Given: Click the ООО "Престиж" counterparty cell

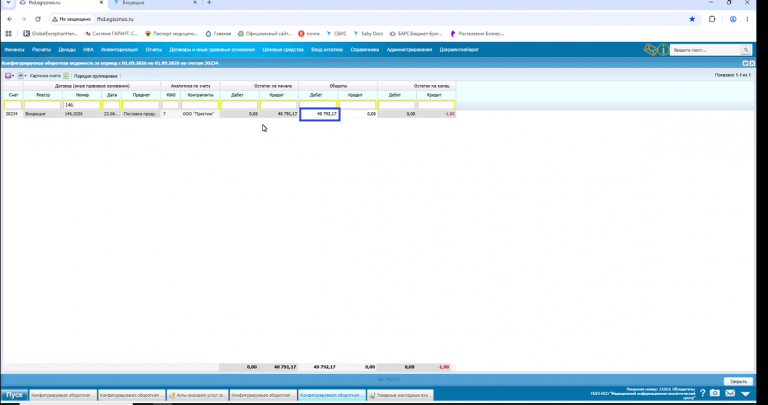Looking at the screenshot, I should [x=200, y=114].
